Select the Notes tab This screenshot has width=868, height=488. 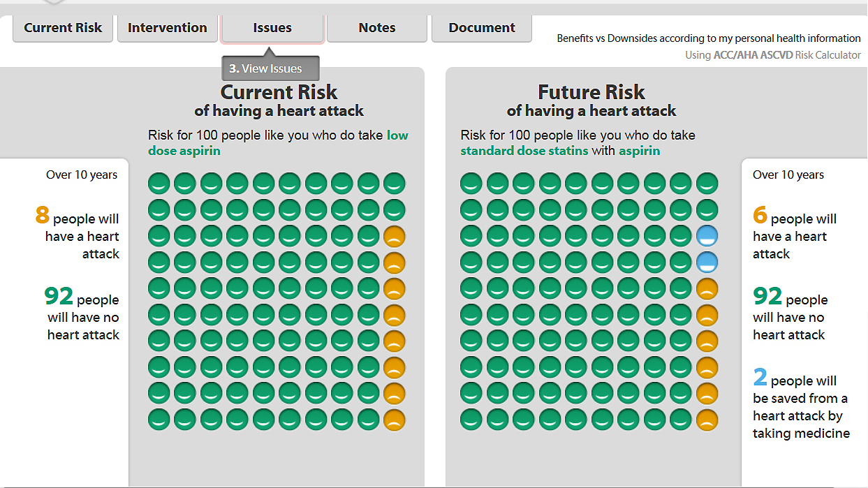(376, 28)
